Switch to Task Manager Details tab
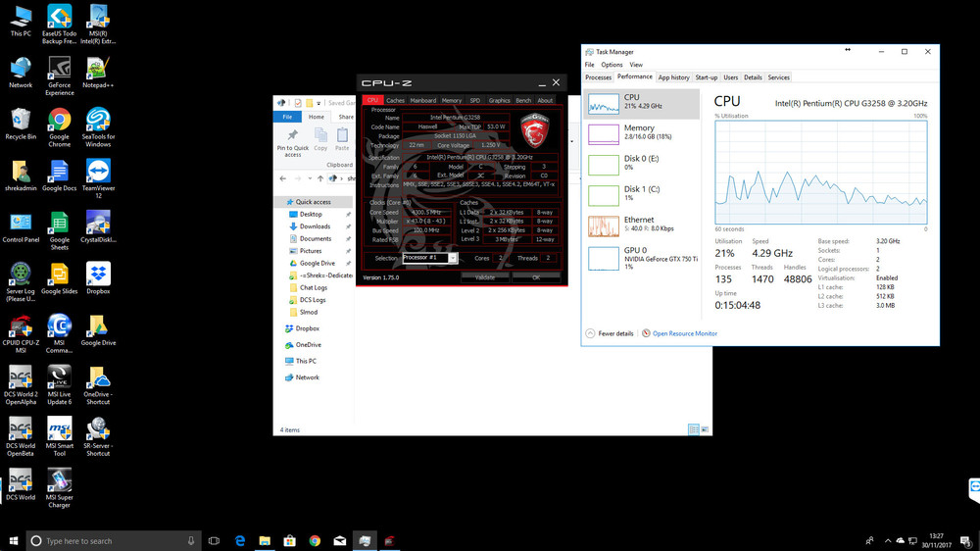The image size is (980, 551). coord(753,77)
